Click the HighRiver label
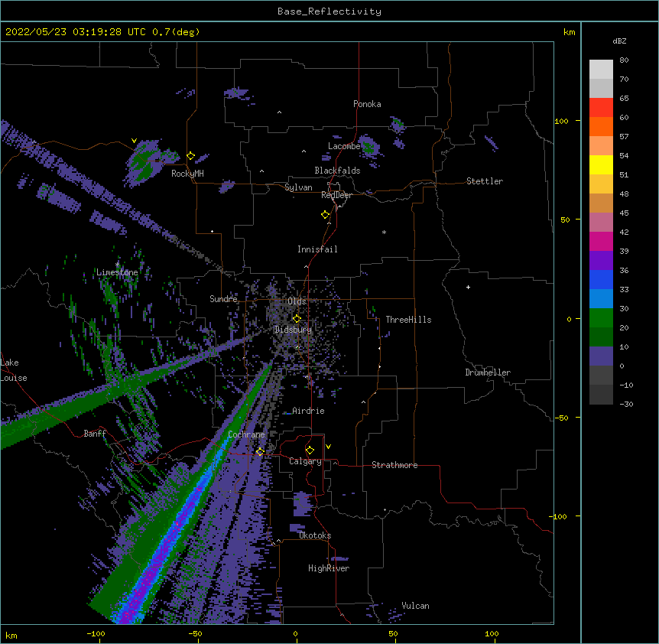 (329, 568)
